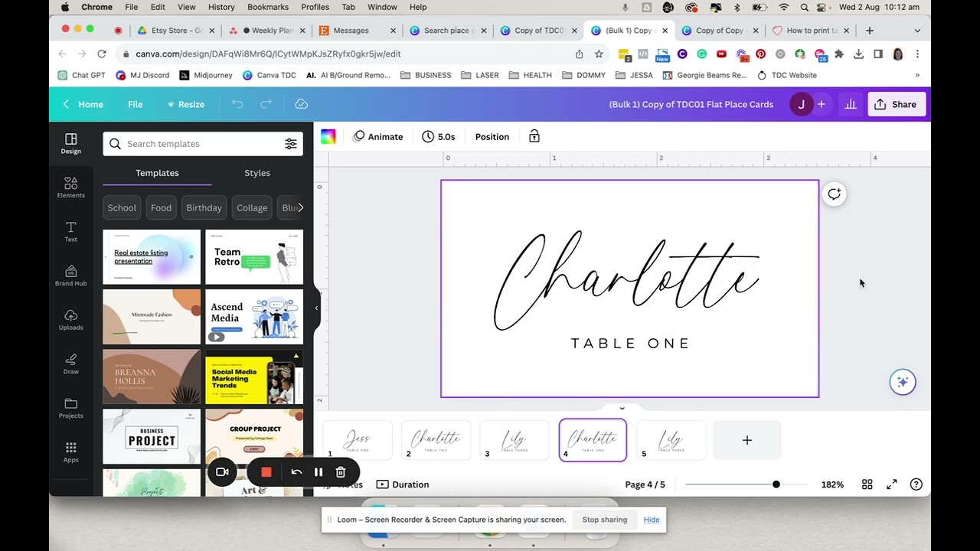
Task: Open the Uploads panel
Action: [70, 320]
